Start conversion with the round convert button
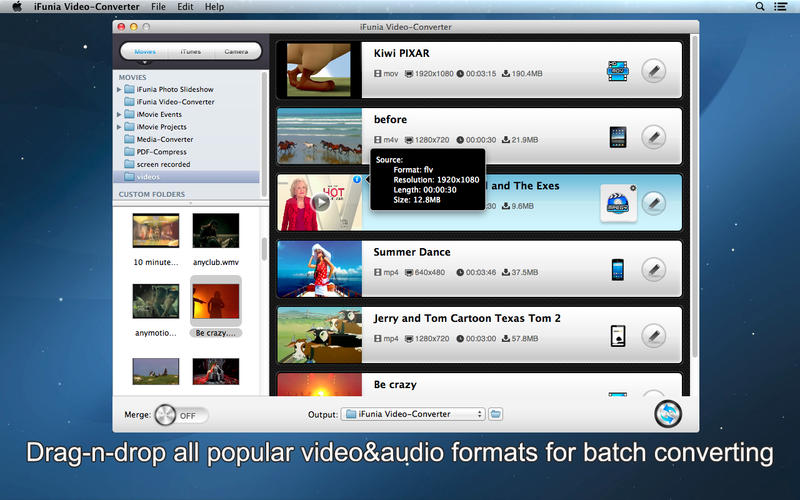Image resolution: width=800 pixels, height=500 pixels. pyautogui.click(x=667, y=414)
